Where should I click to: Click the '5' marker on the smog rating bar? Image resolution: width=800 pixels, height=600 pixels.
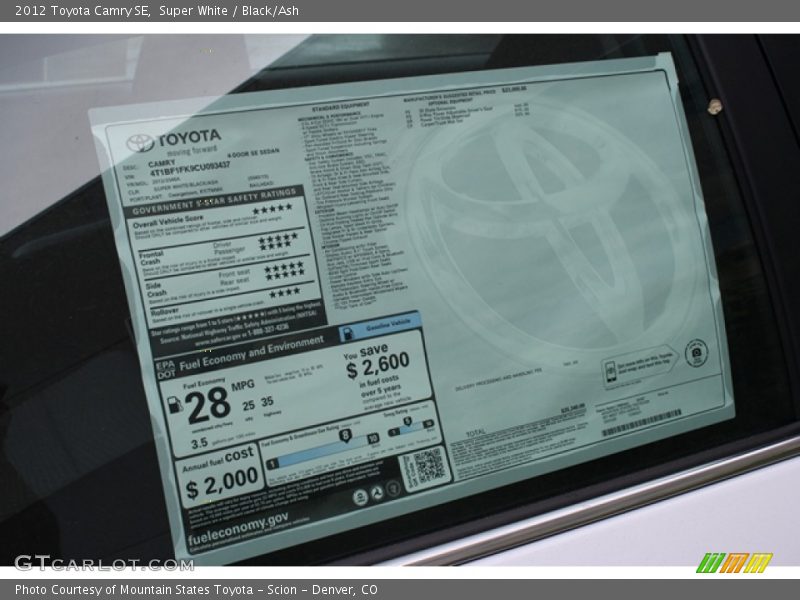point(407,421)
